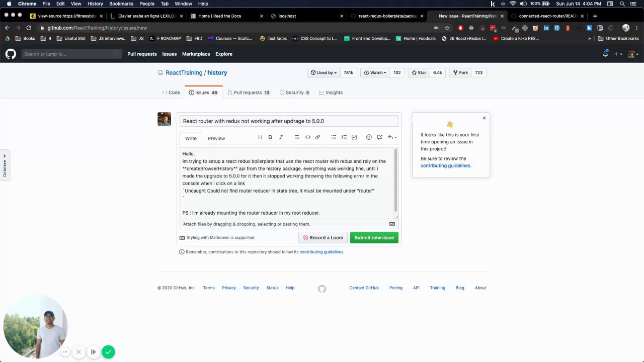The height and width of the screenshot is (362, 644).
Task: Open the Used by dropdown
Action: click(x=324, y=72)
